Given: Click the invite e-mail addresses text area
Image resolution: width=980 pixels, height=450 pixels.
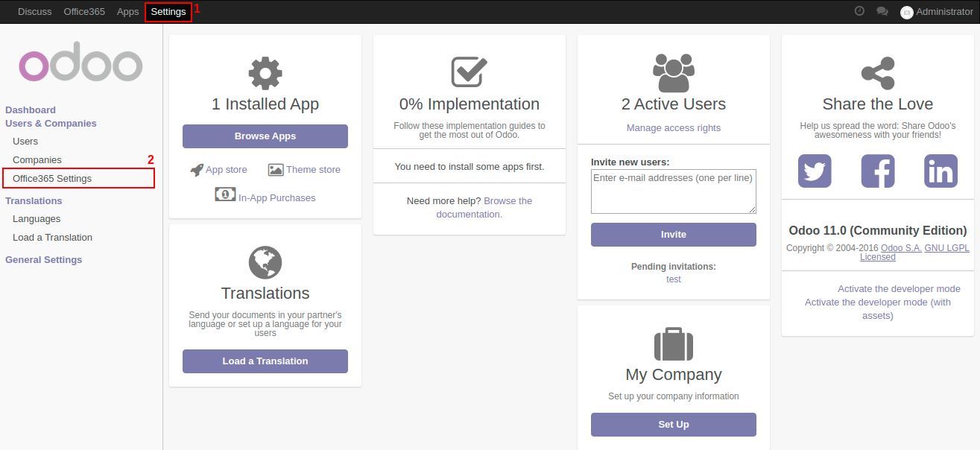Looking at the screenshot, I should [x=674, y=192].
